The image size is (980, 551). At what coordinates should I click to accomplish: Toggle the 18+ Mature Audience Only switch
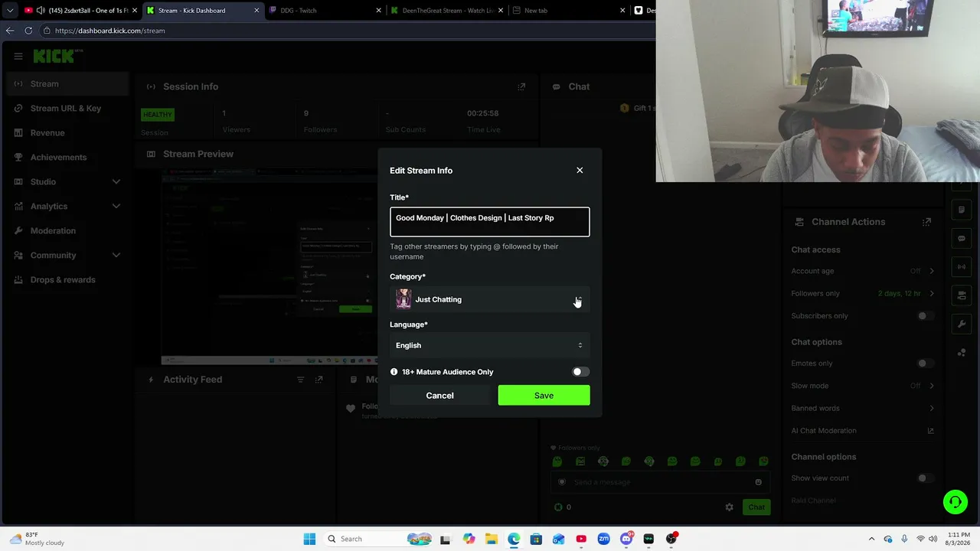(x=581, y=372)
